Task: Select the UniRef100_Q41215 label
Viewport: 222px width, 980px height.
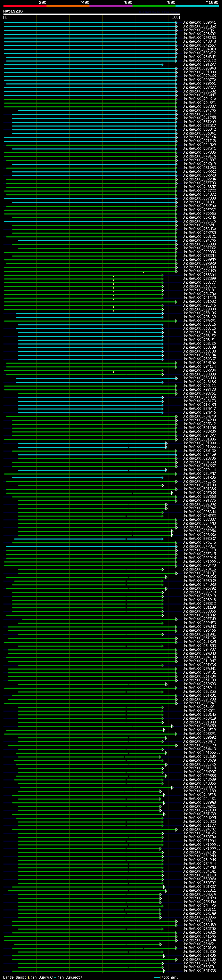Action: [199, 298]
